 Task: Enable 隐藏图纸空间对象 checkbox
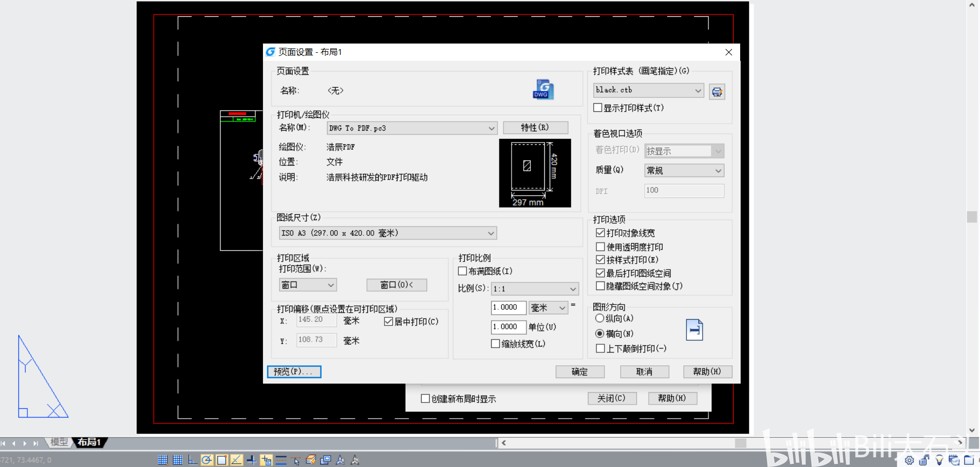pos(600,286)
